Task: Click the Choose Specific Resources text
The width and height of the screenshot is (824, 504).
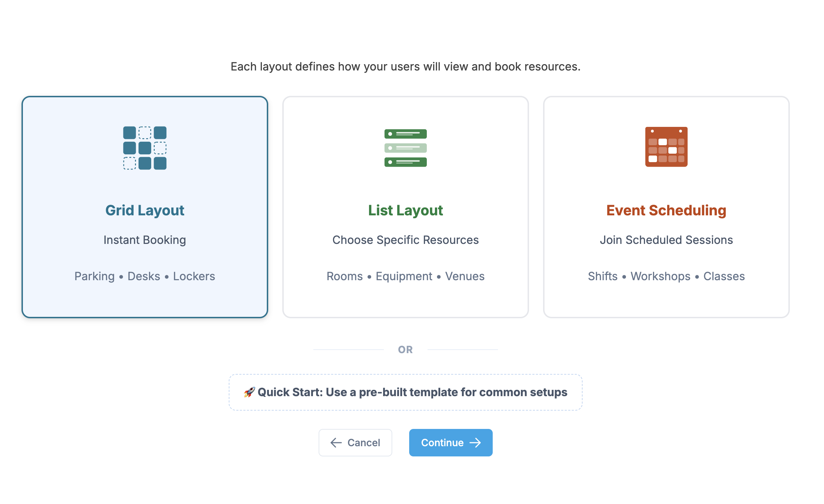Action: tap(405, 240)
